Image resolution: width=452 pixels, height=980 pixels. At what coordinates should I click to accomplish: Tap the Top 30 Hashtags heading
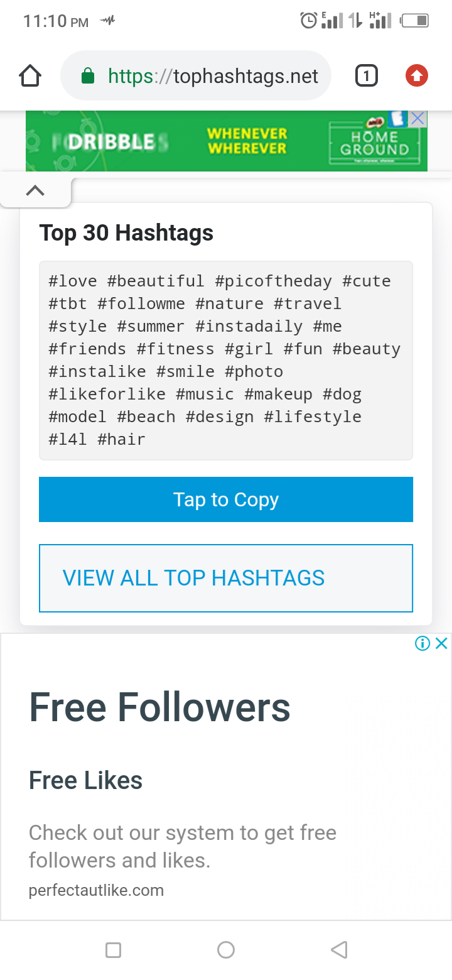pyautogui.click(x=126, y=233)
